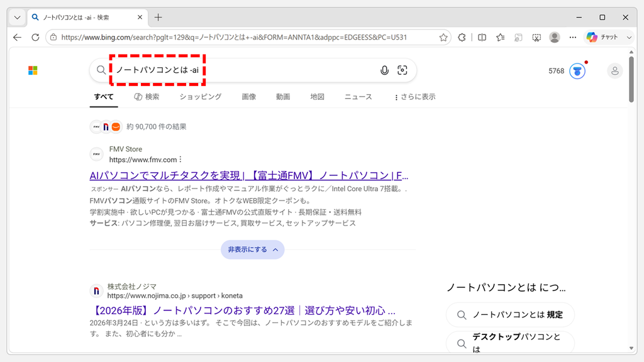Expand the dropdown arrow beside チャット
Viewport: 644px width, 362px height.
tap(629, 37)
